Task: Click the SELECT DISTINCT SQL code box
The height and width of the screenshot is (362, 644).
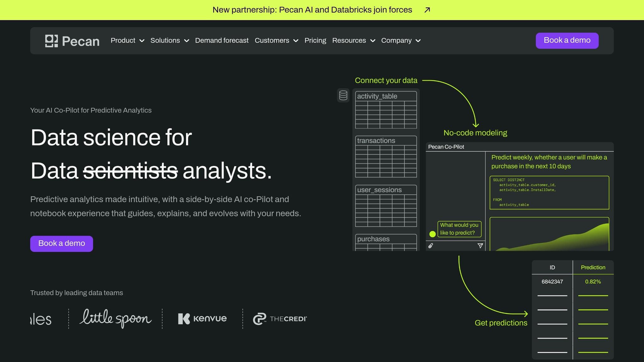Action: pyautogui.click(x=549, y=193)
